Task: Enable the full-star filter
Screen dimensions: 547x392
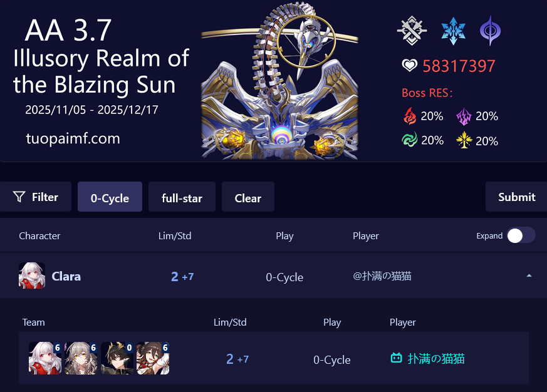Action: (x=182, y=197)
